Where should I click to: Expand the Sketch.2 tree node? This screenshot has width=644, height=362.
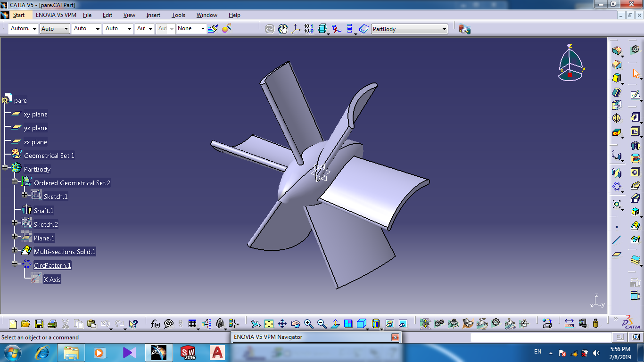pyautogui.click(x=15, y=223)
